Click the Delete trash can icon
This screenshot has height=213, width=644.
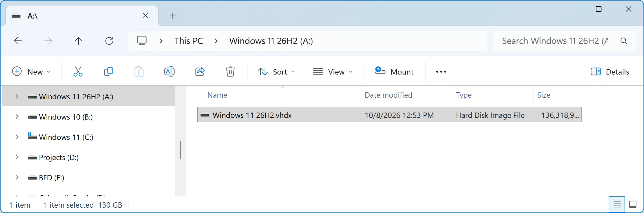(x=230, y=72)
